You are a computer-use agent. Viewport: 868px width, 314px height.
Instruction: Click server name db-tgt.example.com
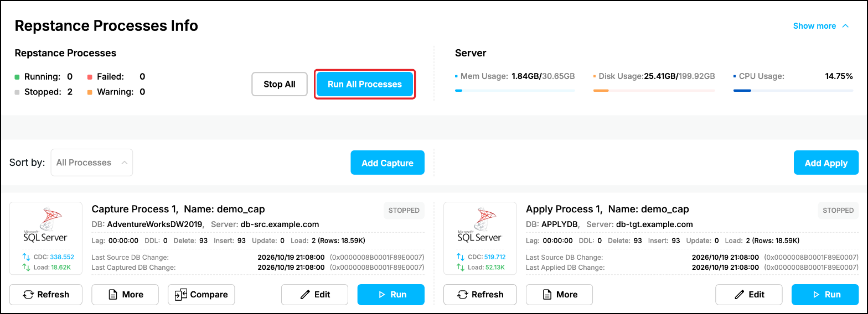[654, 224]
